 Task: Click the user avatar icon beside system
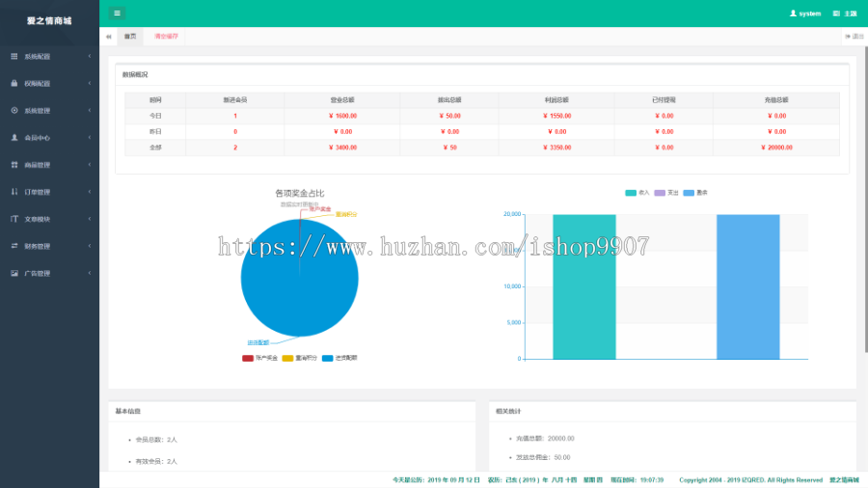[x=793, y=14]
